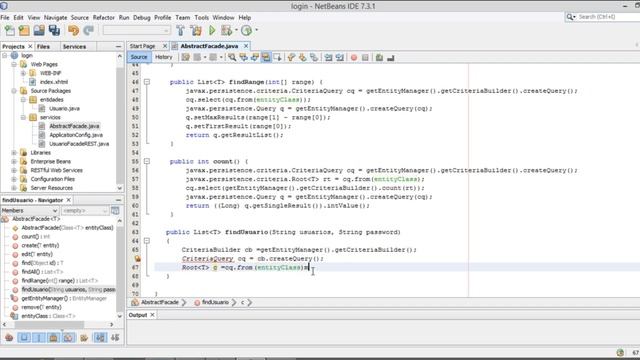Toggle Show Static Members filter in Navigator
Screen dimensions: 640x360
pyautogui.click(x=39, y=338)
